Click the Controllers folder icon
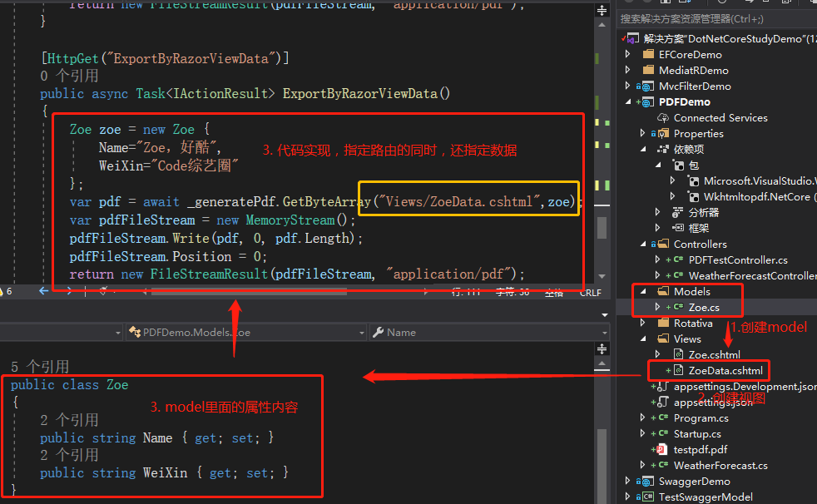Image resolution: width=817 pixels, height=504 pixels. [663, 244]
